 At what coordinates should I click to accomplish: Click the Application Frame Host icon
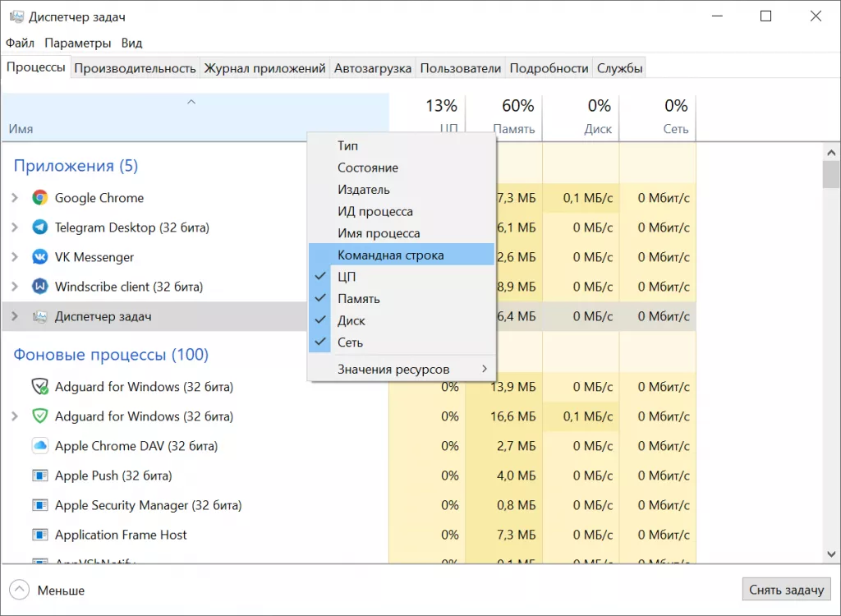tap(39, 535)
